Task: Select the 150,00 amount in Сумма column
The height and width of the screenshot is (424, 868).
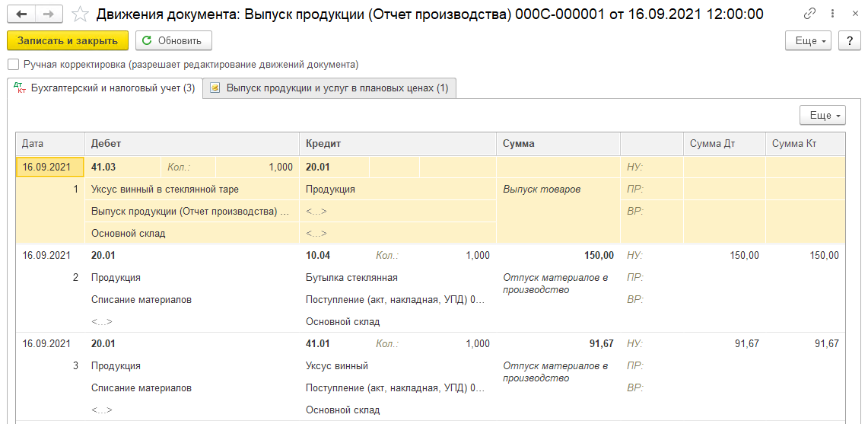Action: pyautogui.click(x=558, y=256)
